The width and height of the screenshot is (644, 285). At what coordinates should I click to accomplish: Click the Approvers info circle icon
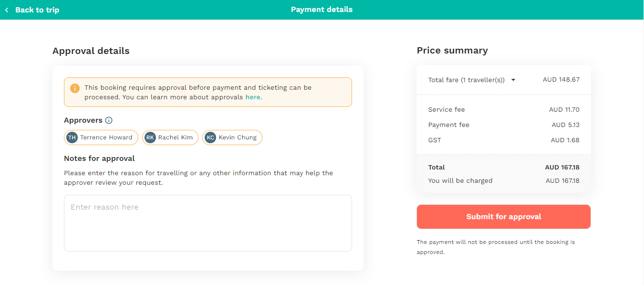point(109,120)
